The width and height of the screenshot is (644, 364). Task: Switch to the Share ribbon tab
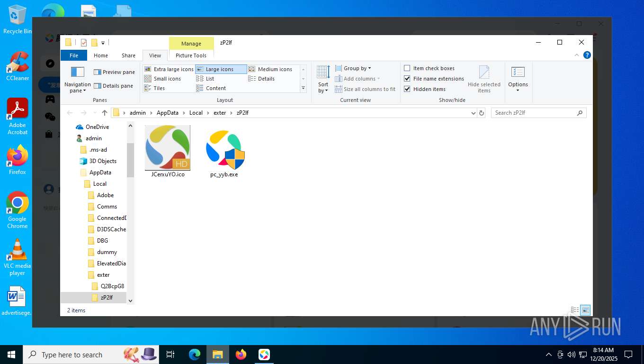128,55
